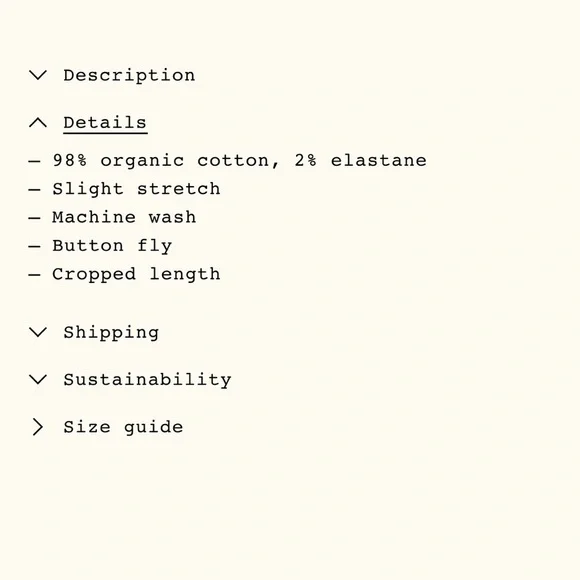
Task: Open the Shipping label text
Action: point(111,333)
